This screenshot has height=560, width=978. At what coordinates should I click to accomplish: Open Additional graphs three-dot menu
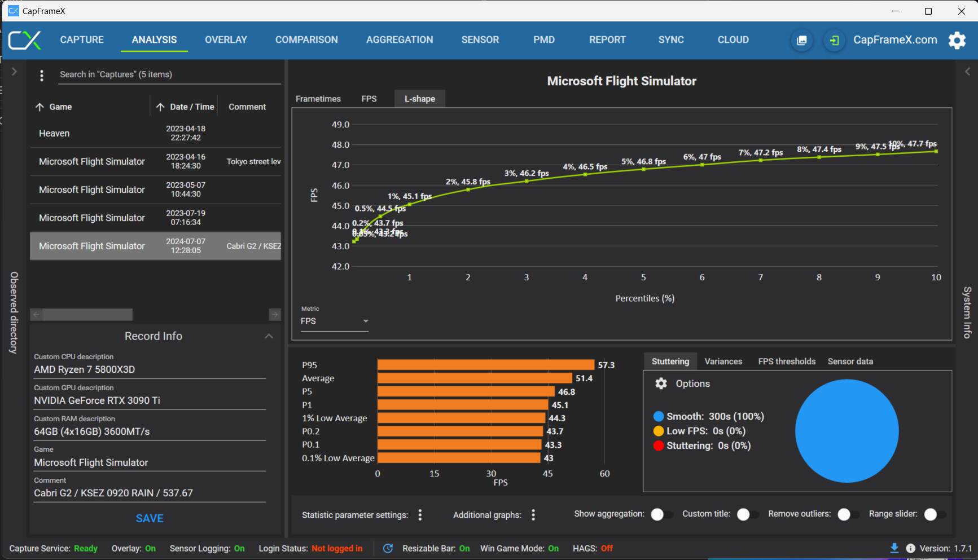coord(533,515)
